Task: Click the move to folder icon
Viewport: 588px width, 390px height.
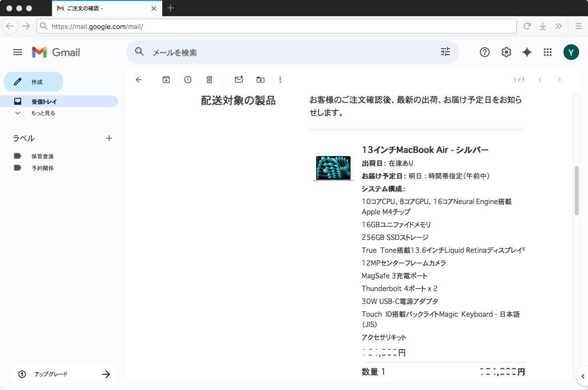Action: [261, 80]
